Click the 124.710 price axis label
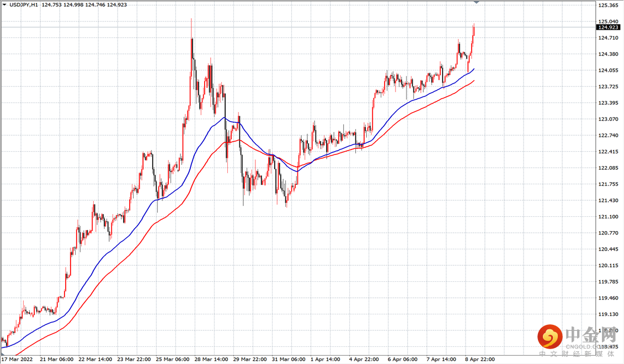This screenshot has width=624, height=364. [x=608, y=38]
